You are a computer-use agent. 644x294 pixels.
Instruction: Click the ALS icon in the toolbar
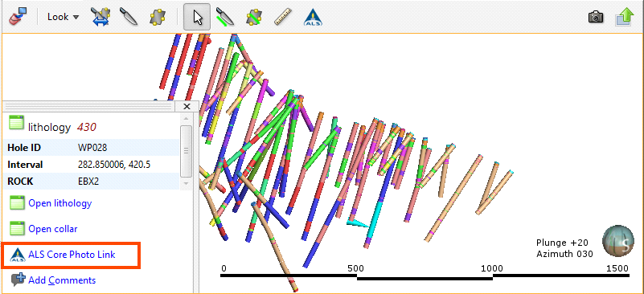[313, 17]
